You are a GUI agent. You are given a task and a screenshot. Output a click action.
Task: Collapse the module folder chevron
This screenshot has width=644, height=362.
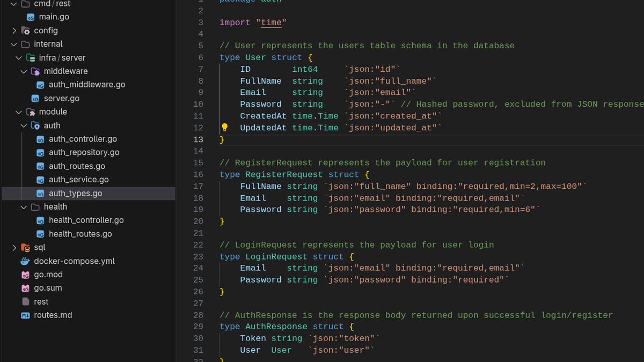tap(19, 112)
